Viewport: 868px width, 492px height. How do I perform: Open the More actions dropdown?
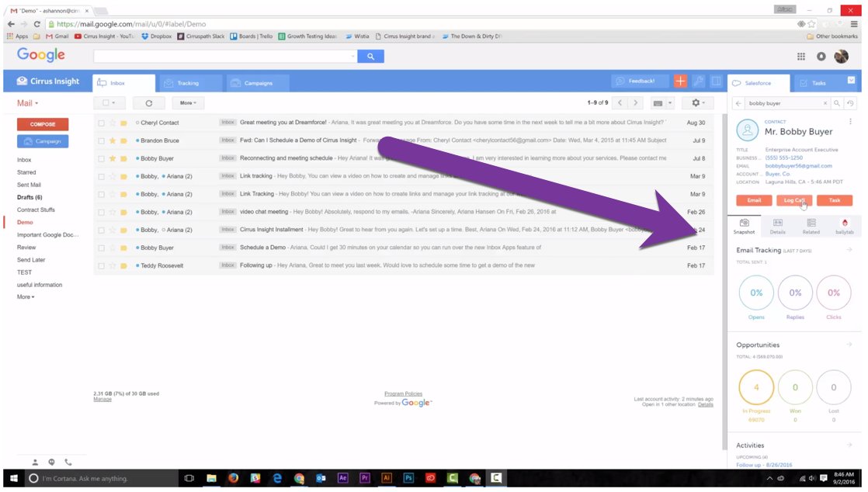[x=188, y=103]
